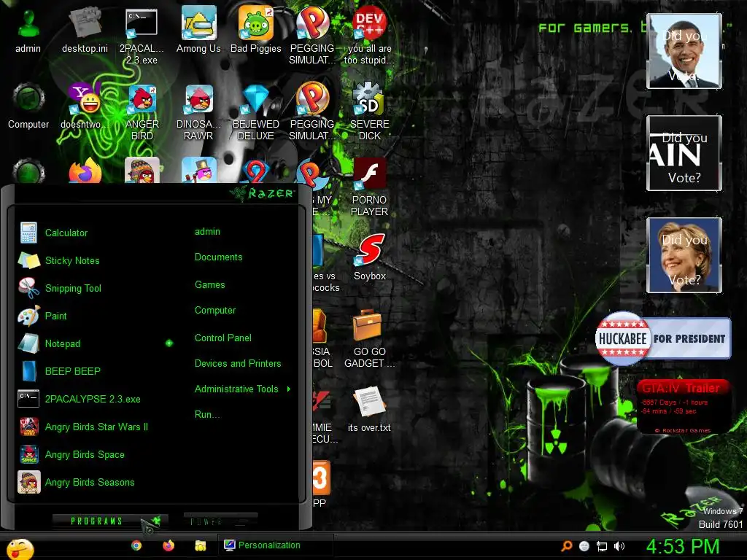Click Huckabee For President gadget

click(x=663, y=338)
